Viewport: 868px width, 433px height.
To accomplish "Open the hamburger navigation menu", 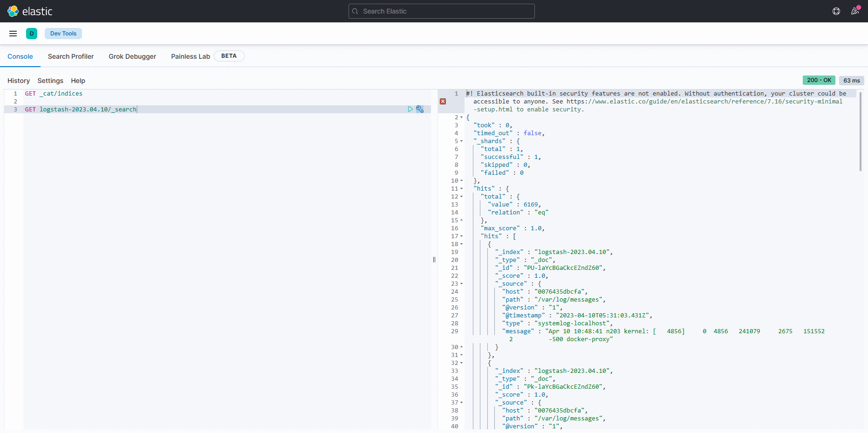I will (13, 34).
